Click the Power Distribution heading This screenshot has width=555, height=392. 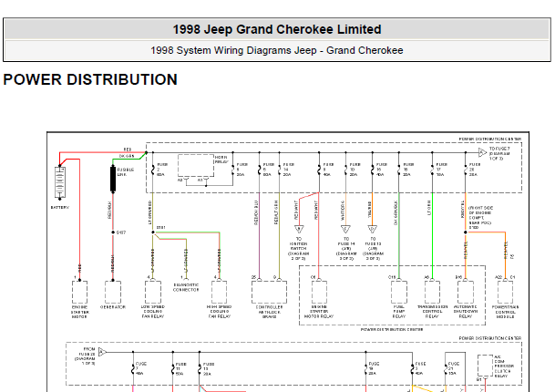[90, 79]
